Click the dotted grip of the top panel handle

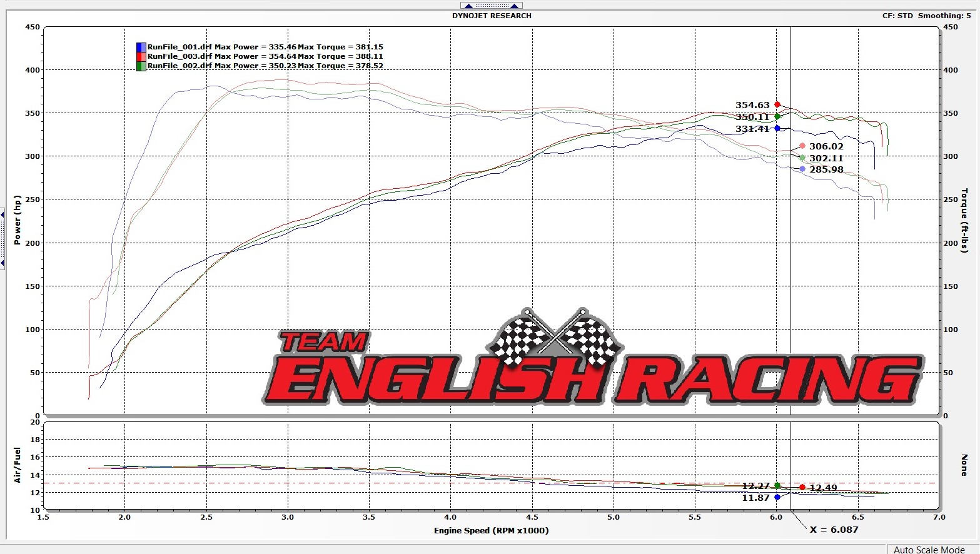(492, 6)
